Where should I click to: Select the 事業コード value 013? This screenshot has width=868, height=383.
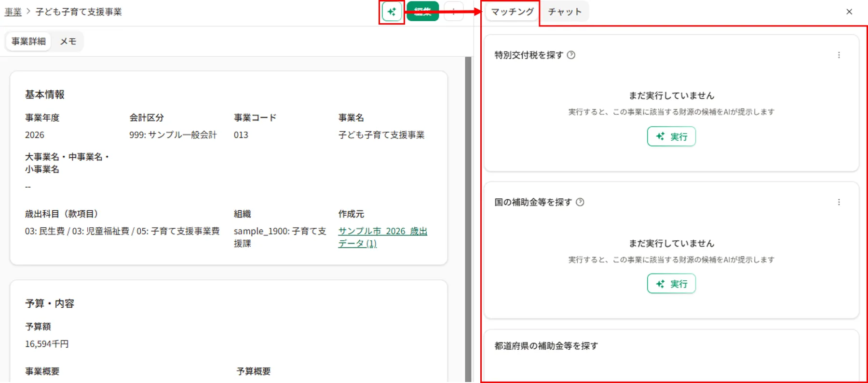click(241, 135)
